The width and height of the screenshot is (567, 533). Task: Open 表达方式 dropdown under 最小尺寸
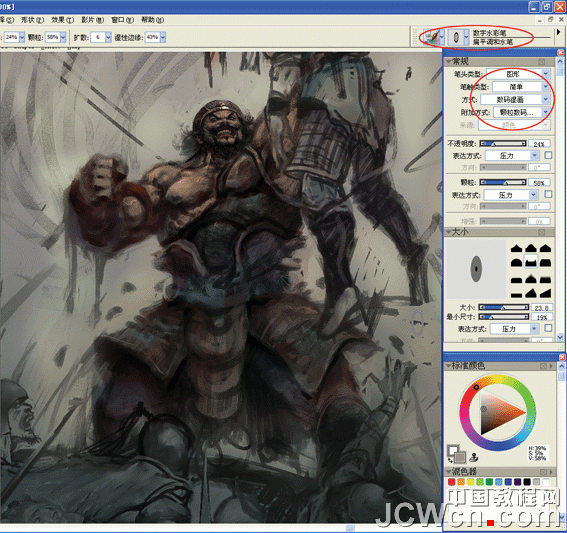[x=514, y=329]
